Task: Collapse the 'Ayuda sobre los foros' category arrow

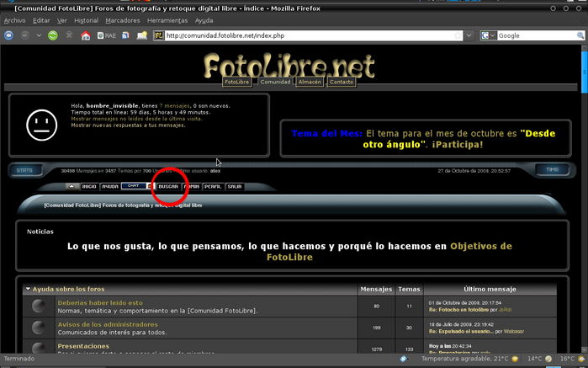Action: [x=28, y=289]
